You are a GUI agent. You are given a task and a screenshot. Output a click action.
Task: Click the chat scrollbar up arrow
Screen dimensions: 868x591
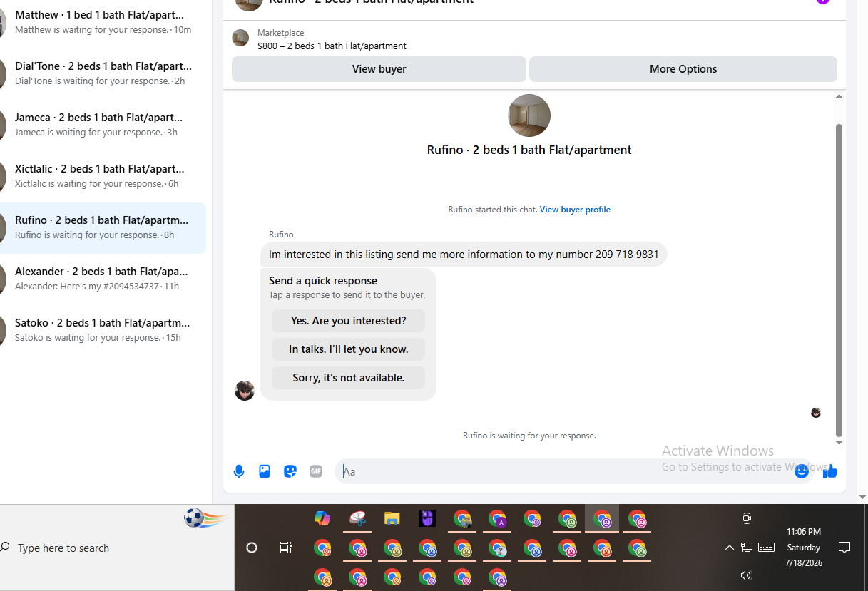839,96
